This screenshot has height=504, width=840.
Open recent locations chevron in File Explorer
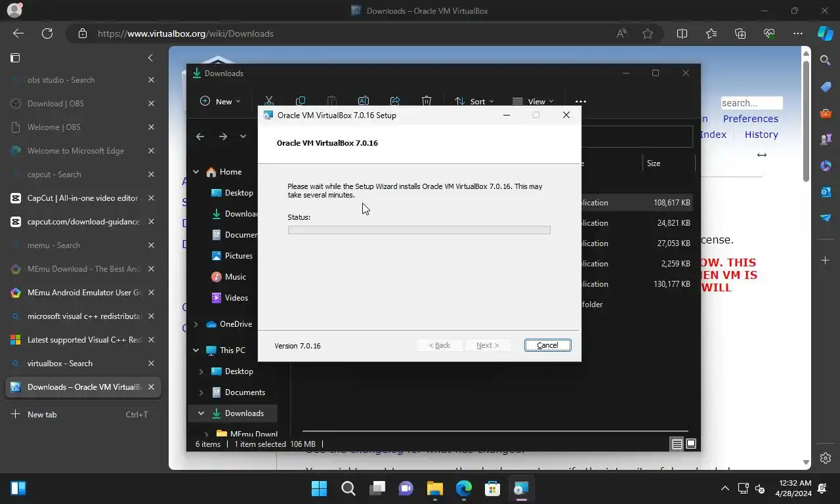pos(243,136)
